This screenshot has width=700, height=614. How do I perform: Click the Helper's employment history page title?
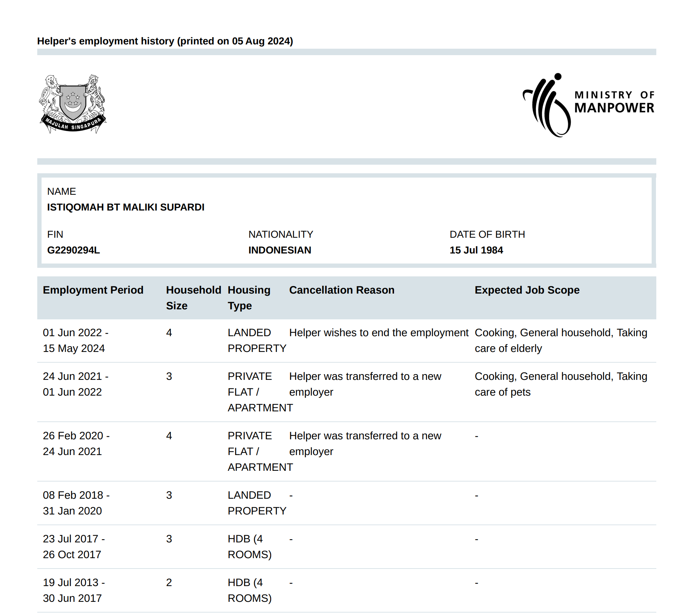click(x=165, y=41)
